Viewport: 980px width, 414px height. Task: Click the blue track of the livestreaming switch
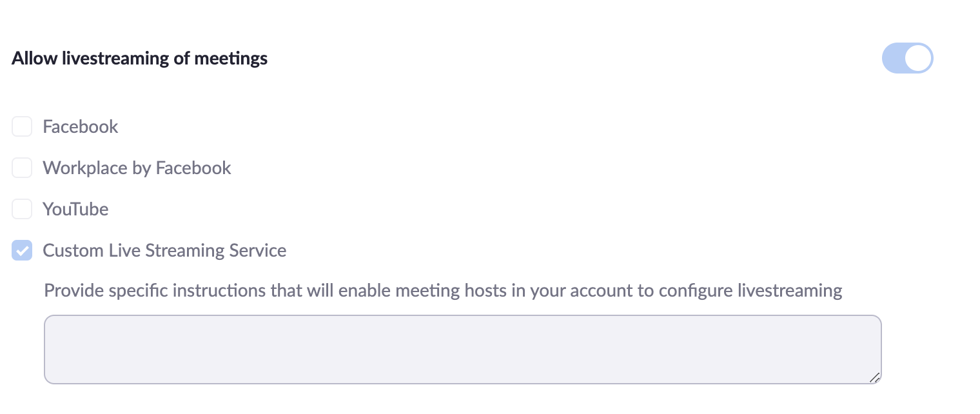(893, 59)
